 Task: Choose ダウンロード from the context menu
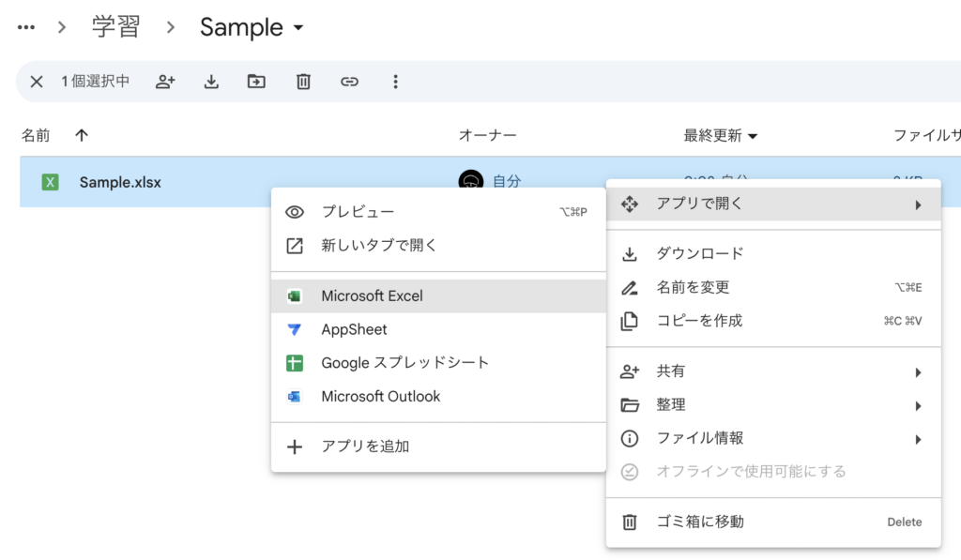click(x=773, y=253)
